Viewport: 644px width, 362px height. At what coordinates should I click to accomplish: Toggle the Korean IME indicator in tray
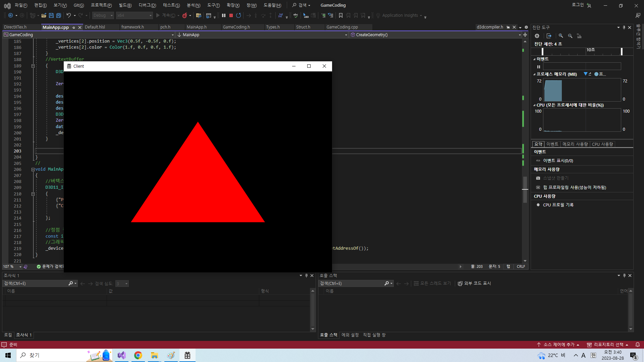pos(593,355)
